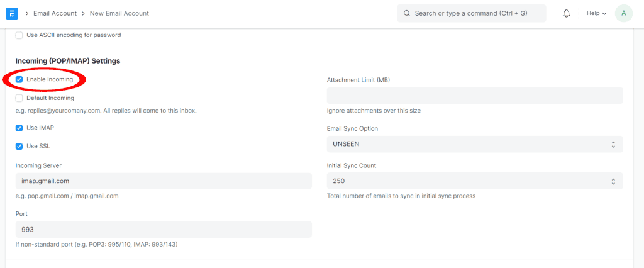Open the Email Sync Option dropdown
This screenshot has height=268, width=644.
click(x=475, y=144)
